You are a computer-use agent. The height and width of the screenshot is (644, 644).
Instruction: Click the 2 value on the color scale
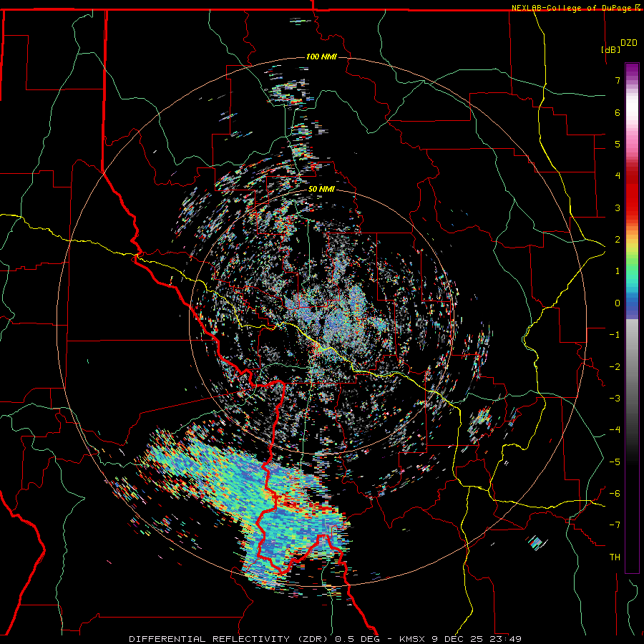(618, 240)
